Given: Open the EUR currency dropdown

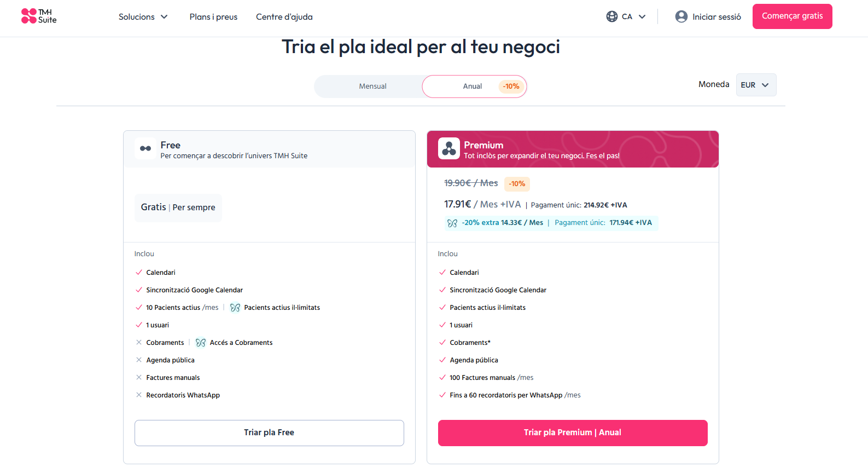Looking at the screenshot, I should pyautogui.click(x=756, y=85).
